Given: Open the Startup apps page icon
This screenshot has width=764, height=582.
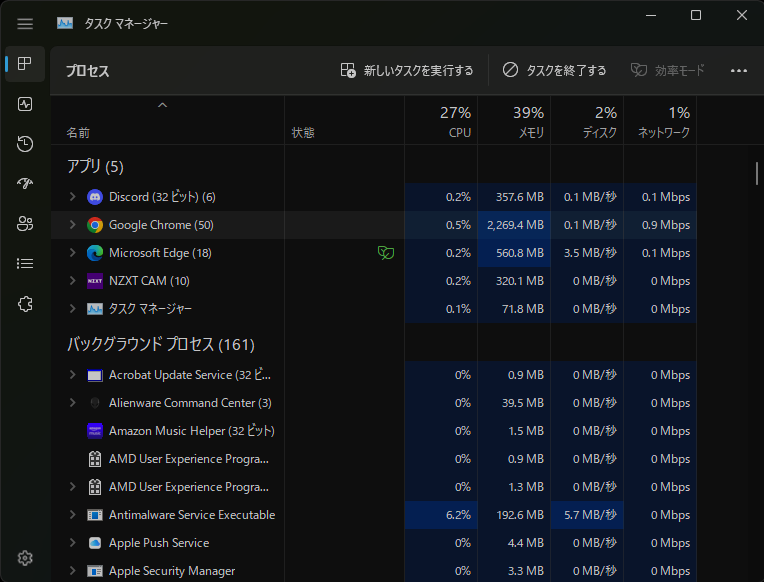Looking at the screenshot, I should 25,183.
